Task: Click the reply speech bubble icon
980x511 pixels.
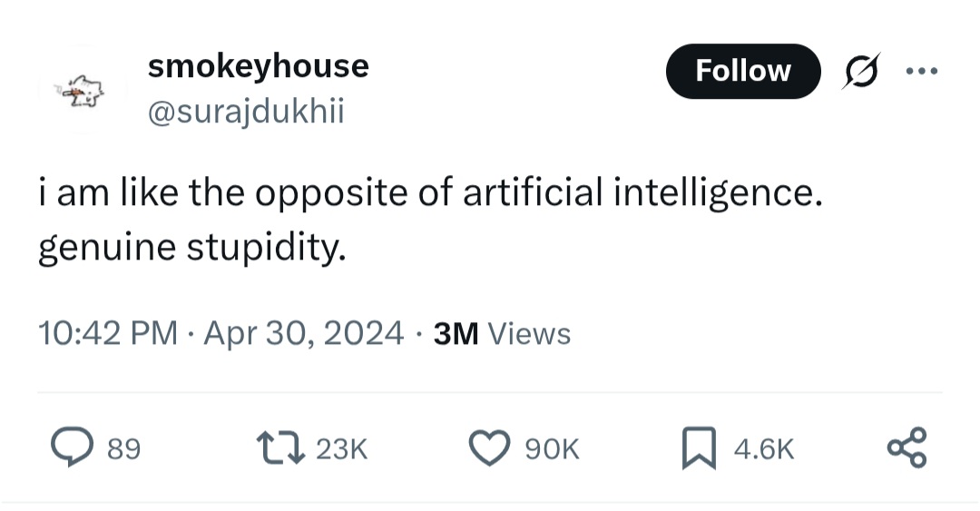Action: pyautogui.click(x=68, y=447)
